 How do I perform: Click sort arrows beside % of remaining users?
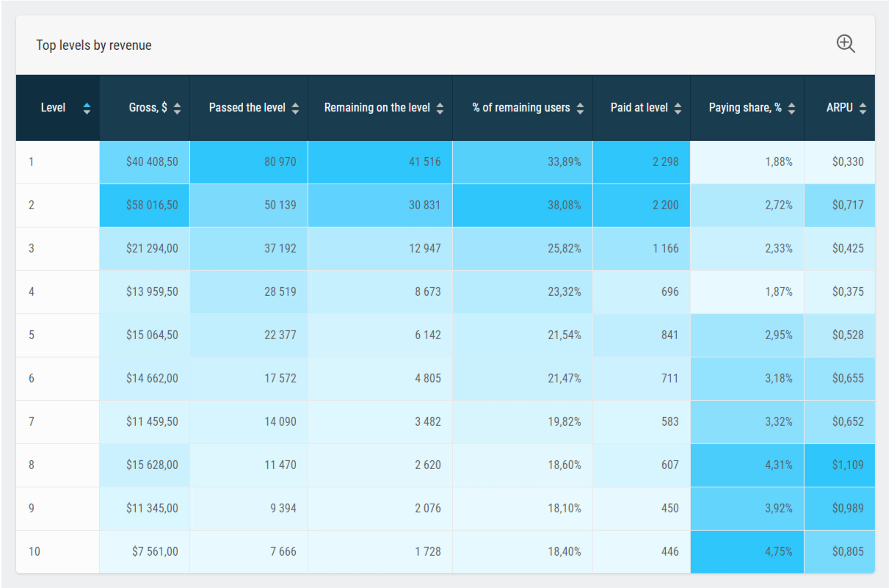point(580,109)
